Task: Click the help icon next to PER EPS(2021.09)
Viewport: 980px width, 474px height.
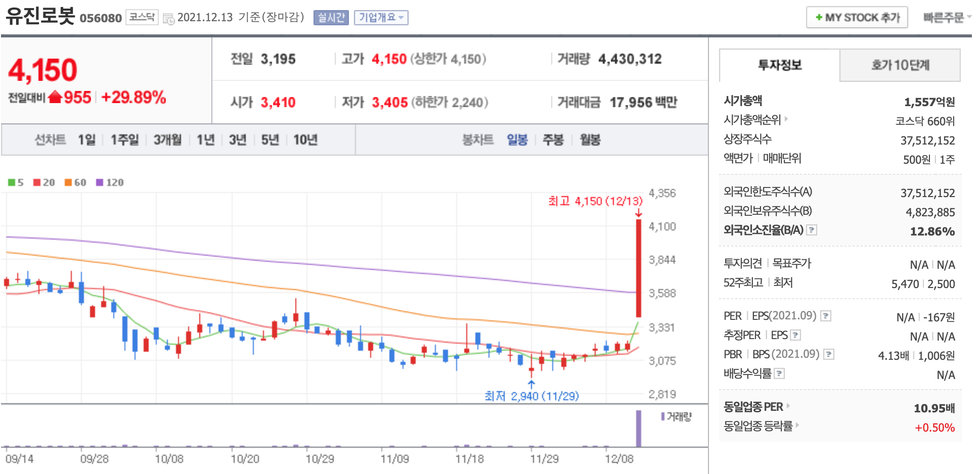Action: (826, 316)
